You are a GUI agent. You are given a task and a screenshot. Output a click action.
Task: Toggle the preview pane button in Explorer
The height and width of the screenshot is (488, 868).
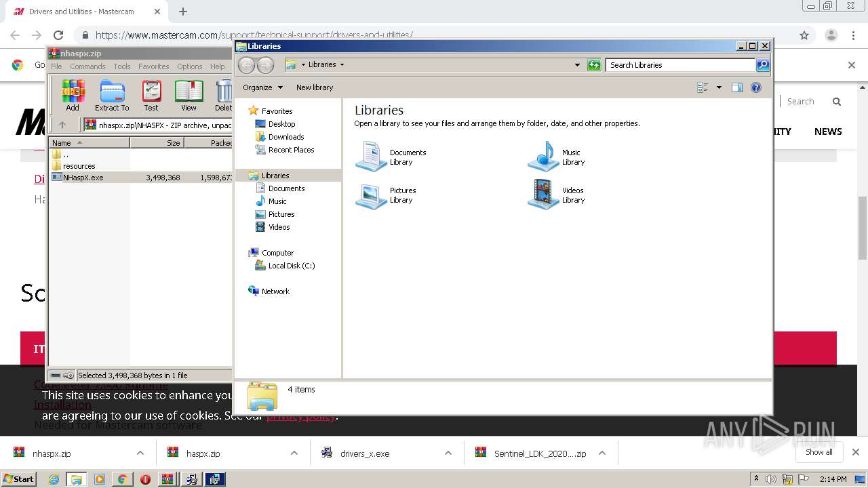pyautogui.click(x=737, y=87)
